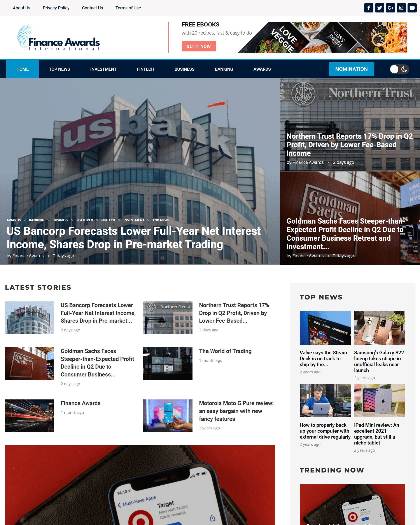Open the Steam Deck article thumbnail
The image size is (420, 525).
(325, 328)
